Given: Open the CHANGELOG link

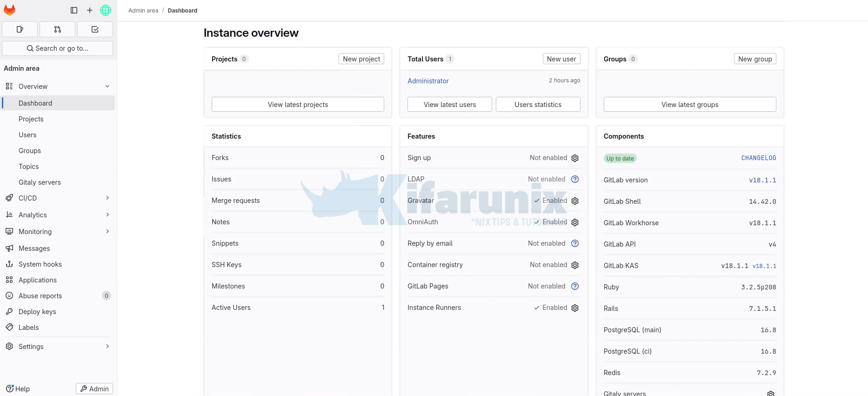Looking at the screenshot, I should [758, 158].
